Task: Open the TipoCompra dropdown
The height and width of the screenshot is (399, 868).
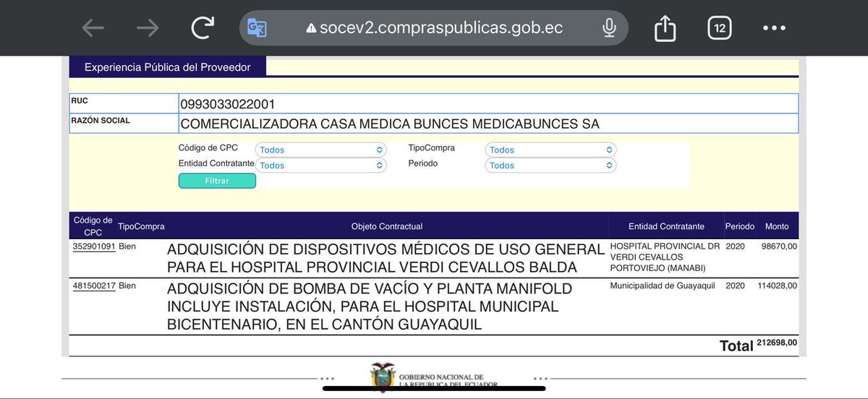Action: click(x=550, y=150)
